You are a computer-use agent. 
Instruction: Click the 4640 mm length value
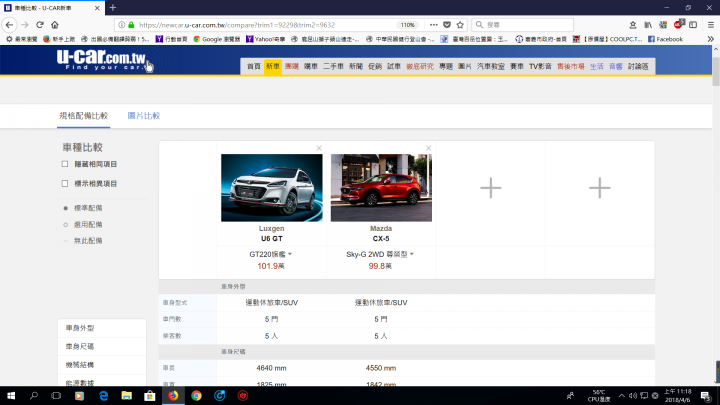point(271,368)
